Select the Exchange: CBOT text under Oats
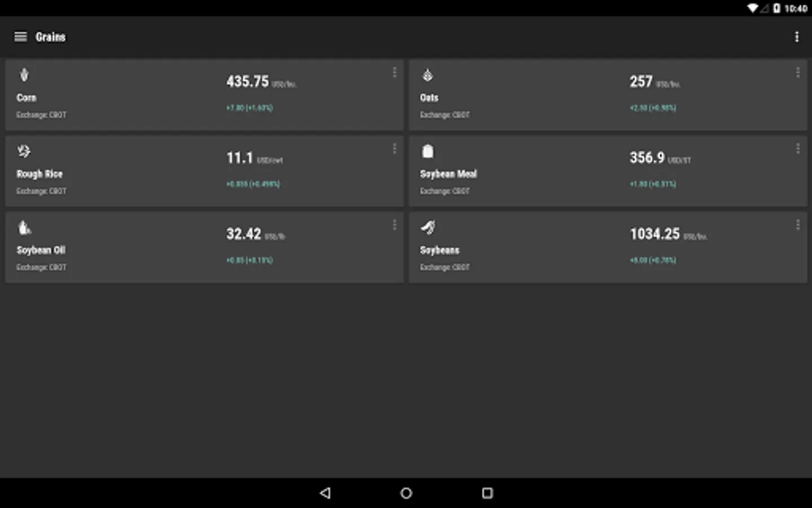The height and width of the screenshot is (508, 812). (x=445, y=115)
